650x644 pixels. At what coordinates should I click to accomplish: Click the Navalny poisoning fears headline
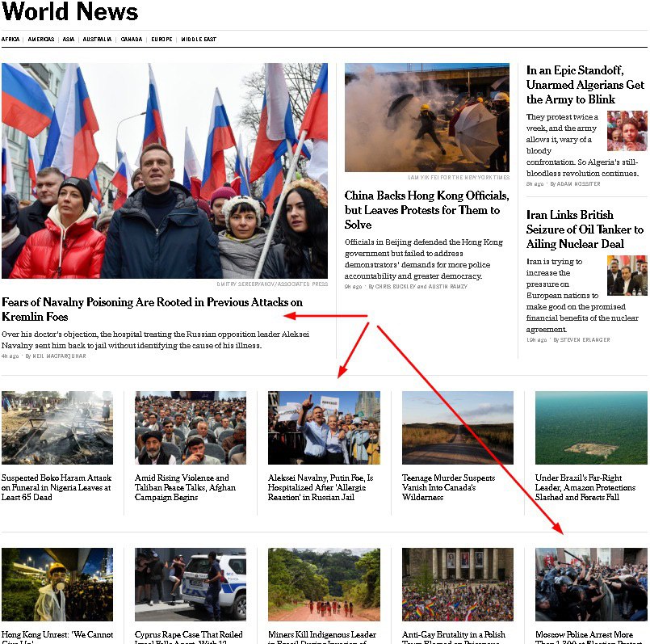coord(152,309)
